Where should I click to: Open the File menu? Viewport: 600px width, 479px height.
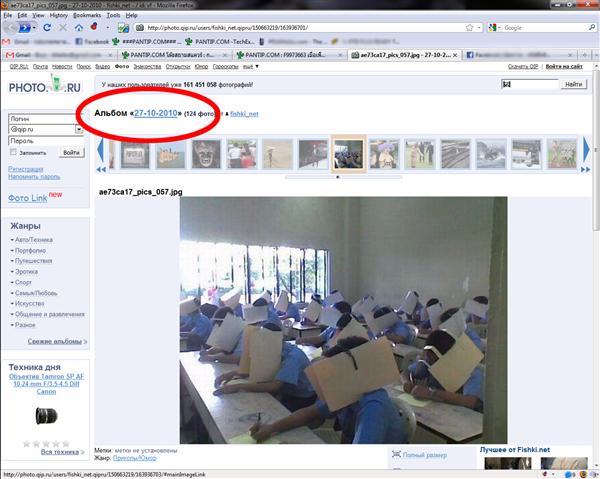pos(8,15)
